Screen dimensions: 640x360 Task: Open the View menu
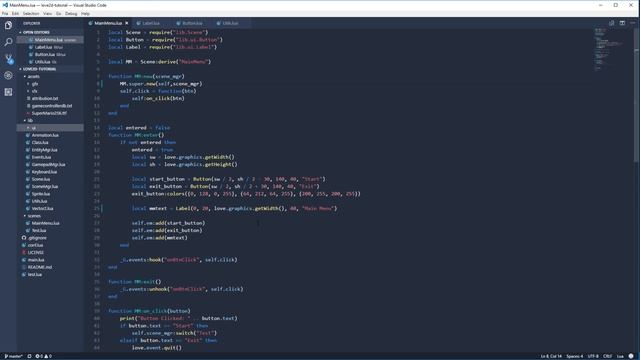point(47,13)
